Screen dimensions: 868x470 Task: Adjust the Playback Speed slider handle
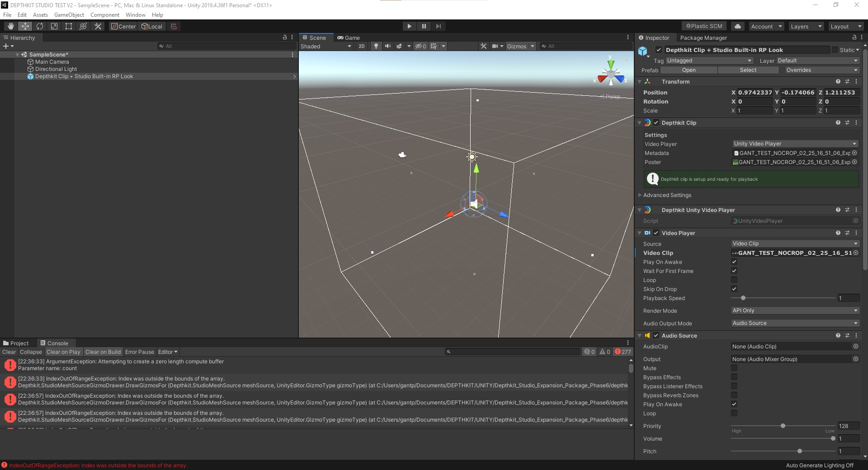[743, 298]
